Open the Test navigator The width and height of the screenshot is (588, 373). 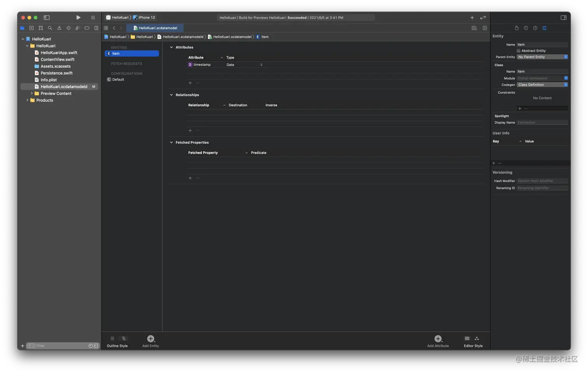[68, 28]
